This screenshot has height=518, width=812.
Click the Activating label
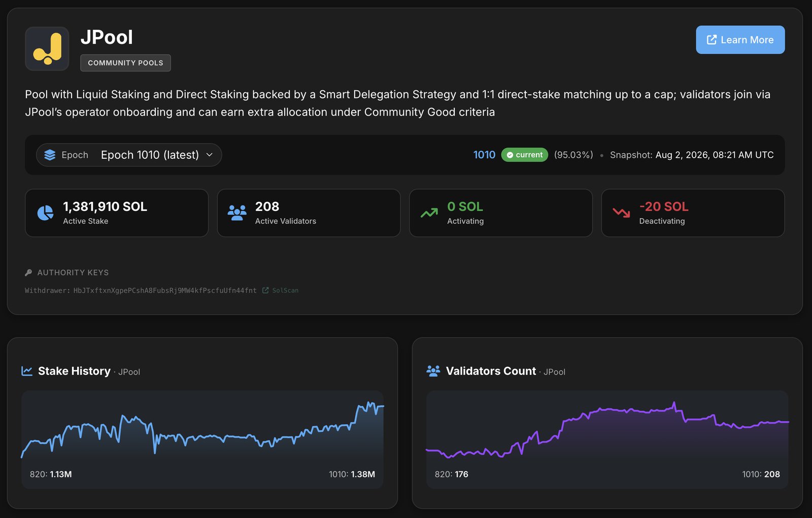tap(465, 221)
